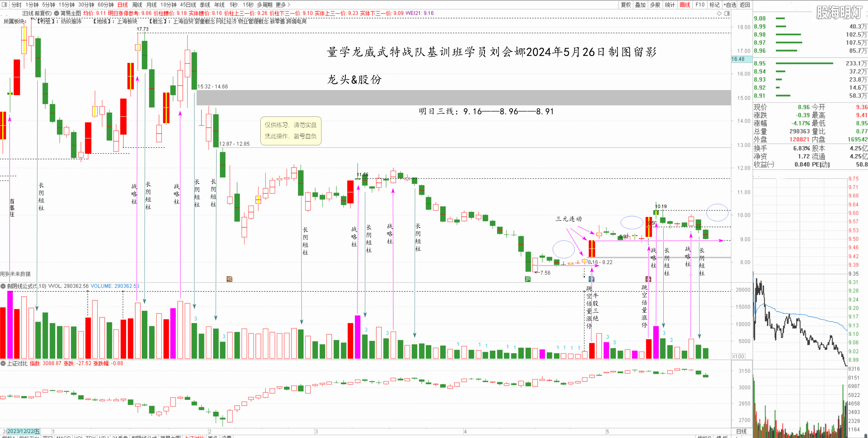Click the 标记 mark button

click(x=714, y=4)
